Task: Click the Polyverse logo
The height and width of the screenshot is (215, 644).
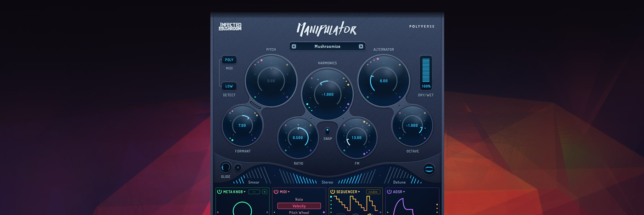Action: click(x=422, y=27)
